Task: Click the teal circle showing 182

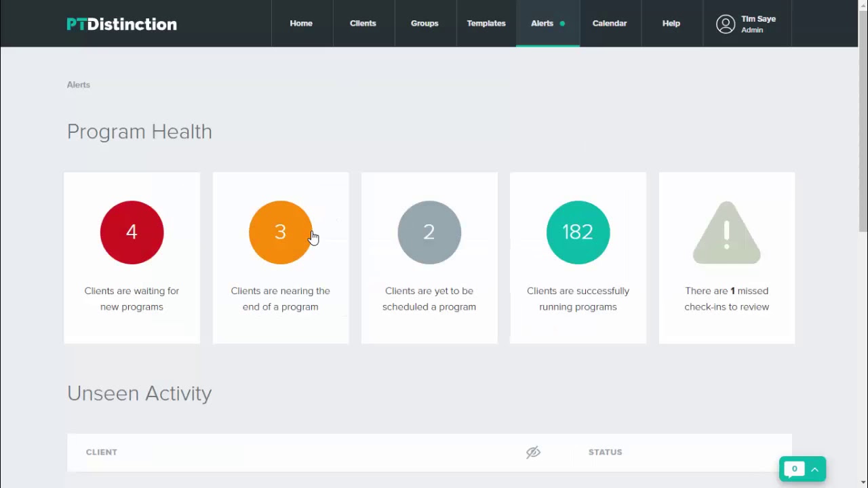Action: [578, 232]
